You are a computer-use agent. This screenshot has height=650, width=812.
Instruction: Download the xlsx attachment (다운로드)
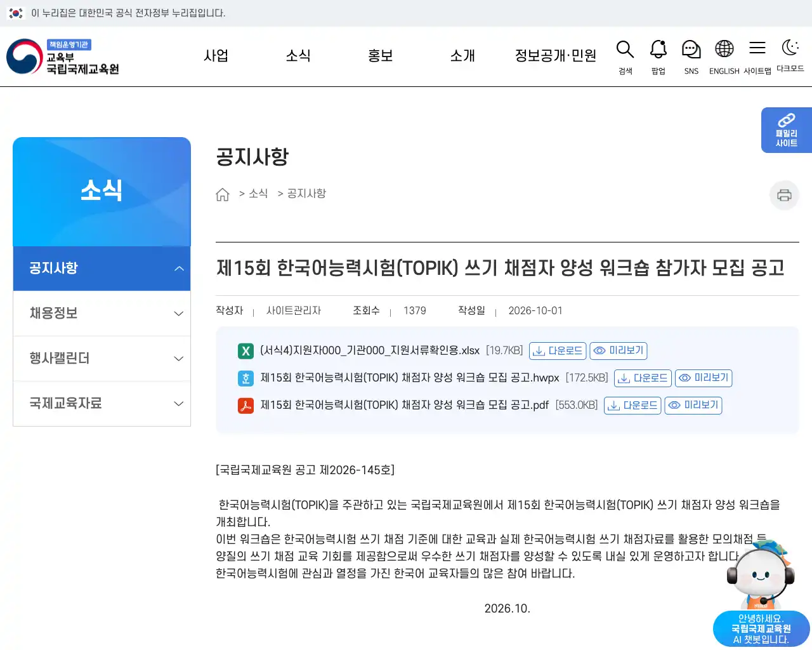pyautogui.click(x=558, y=350)
